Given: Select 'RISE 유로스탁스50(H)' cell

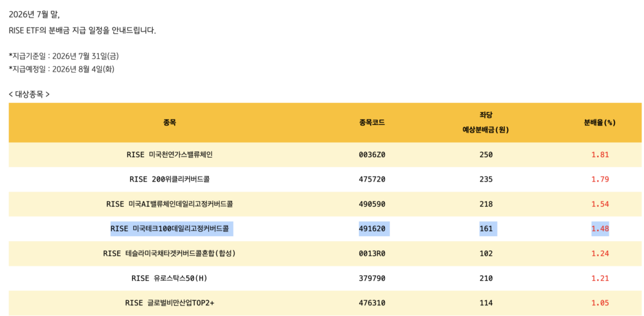Looking at the screenshot, I should [170, 278].
